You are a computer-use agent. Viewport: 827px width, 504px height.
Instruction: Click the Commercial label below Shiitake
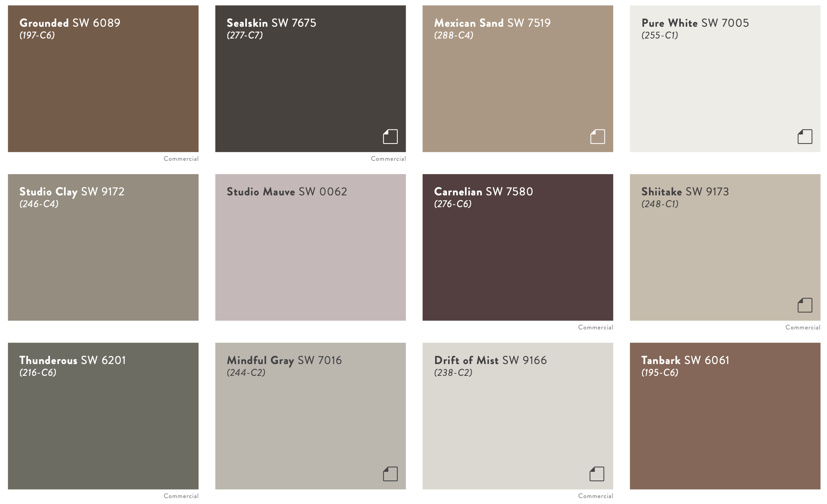point(803,327)
